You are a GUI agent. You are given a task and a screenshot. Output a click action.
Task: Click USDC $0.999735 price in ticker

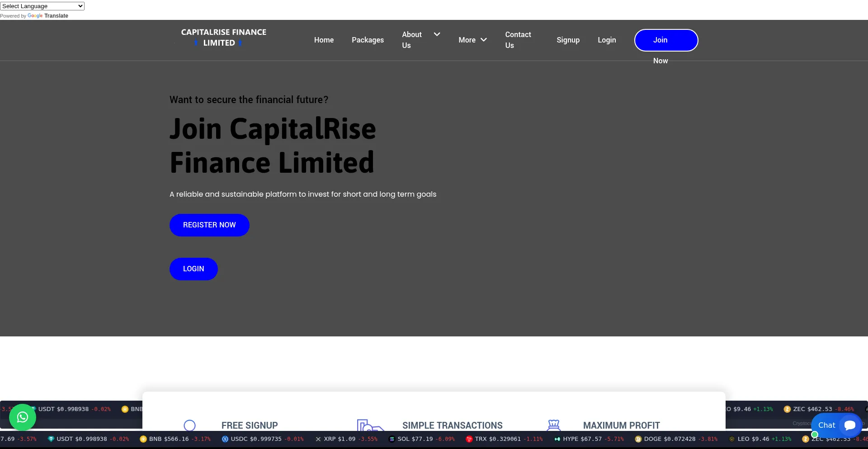pyautogui.click(x=256, y=439)
